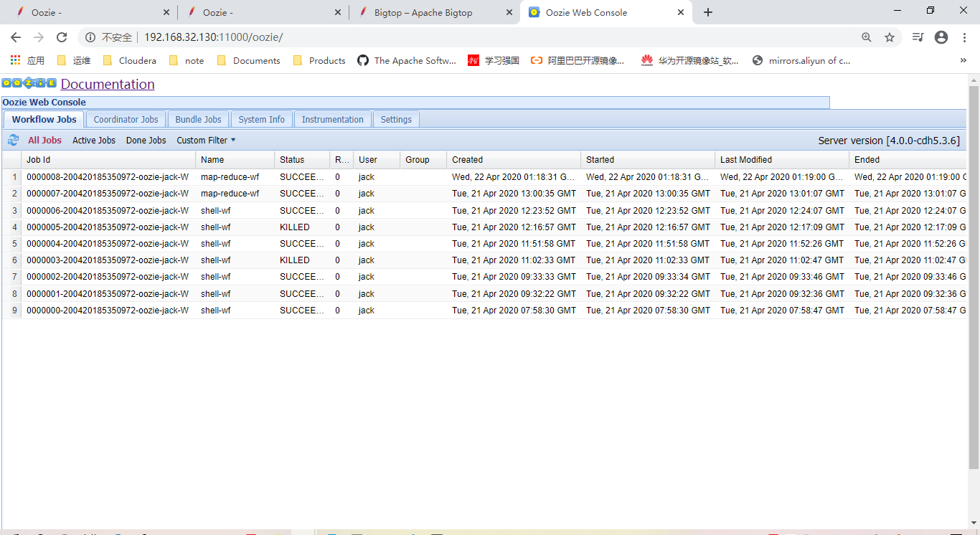Sort by the Job Id column header
Viewport: 980px width, 535px height.
(108, 160)
